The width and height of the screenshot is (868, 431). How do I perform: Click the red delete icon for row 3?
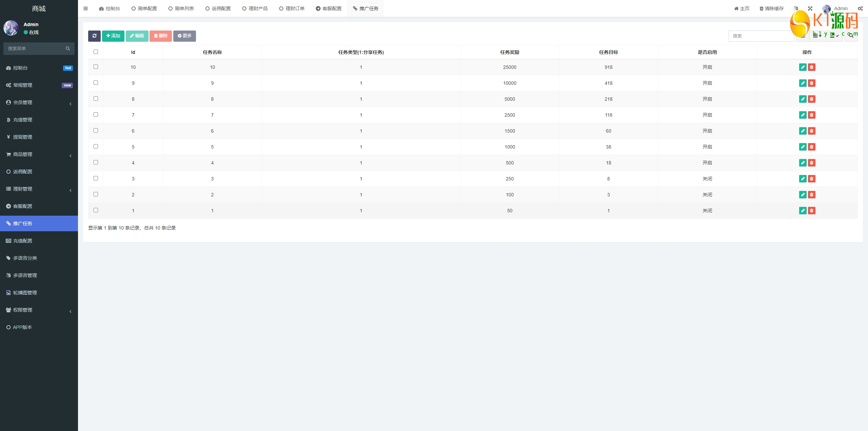pyautogui.click(x=811, y=179)
